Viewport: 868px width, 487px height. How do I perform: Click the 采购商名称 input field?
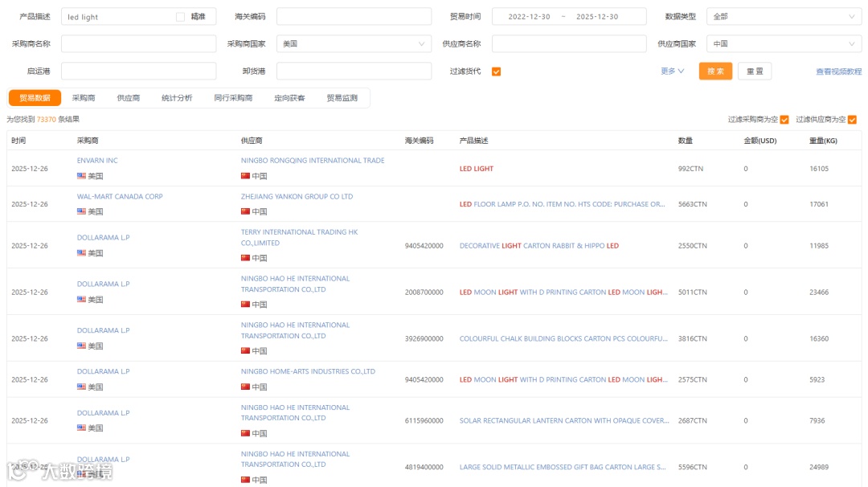tap(138, 43)
